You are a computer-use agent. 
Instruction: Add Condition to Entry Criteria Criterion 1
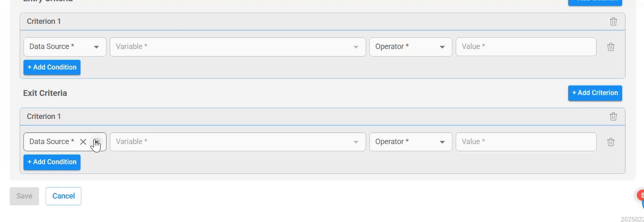pos(52,67)
